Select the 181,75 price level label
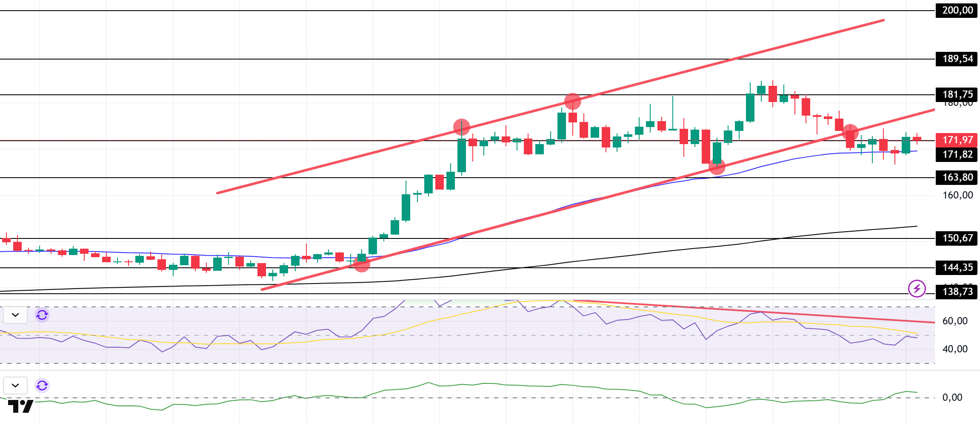 pyautogui.click(x=957, y=94)
